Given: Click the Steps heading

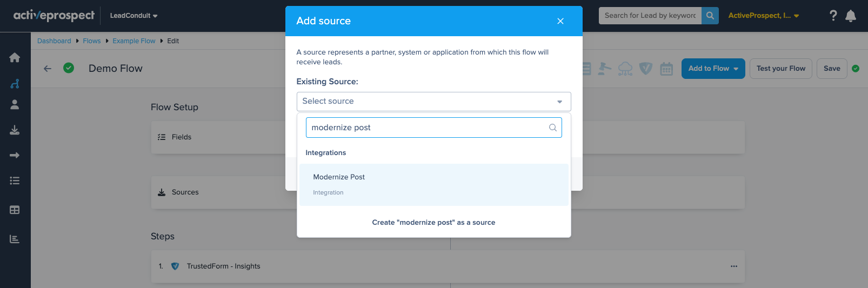Looking at the screenshot, I should [x=163, y=237].
